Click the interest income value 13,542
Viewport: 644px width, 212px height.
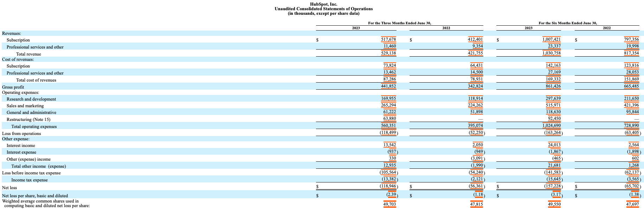[x=390, y=145]
